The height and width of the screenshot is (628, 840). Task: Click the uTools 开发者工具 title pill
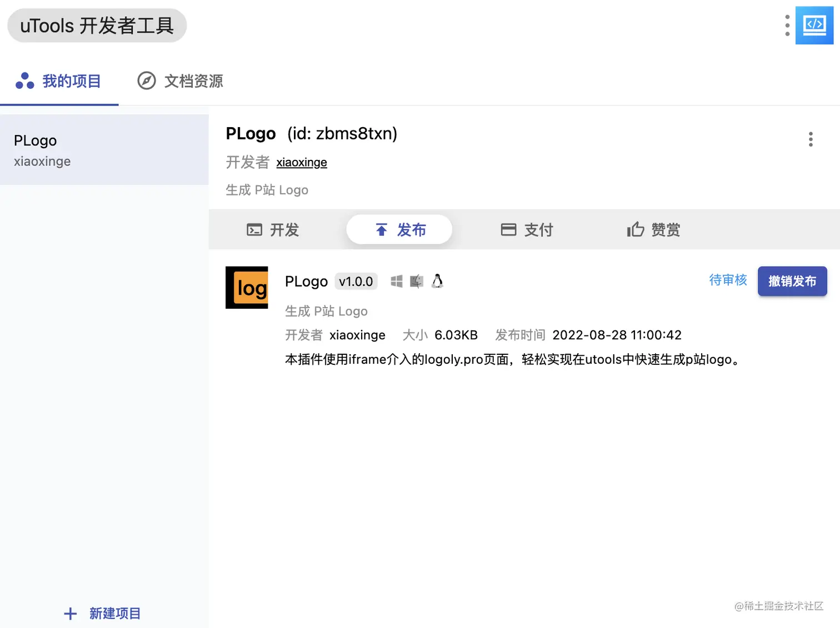(97, 26)
